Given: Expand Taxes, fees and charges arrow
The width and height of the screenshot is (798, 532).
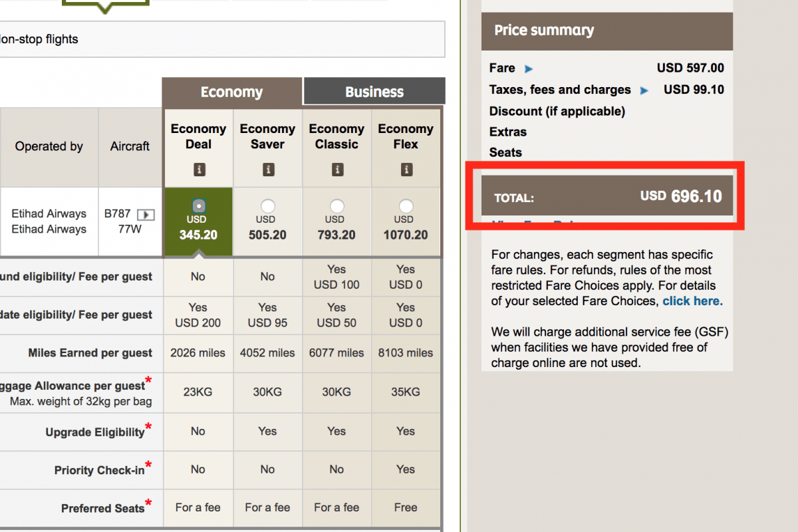Looking at the screenshot, I should 644,90.
